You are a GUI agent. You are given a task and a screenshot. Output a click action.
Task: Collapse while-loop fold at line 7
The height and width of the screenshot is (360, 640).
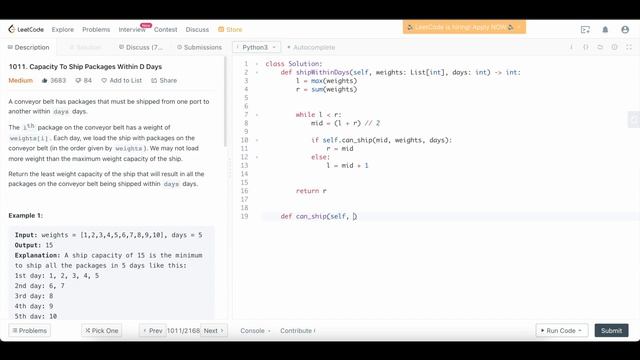point(257,115)
